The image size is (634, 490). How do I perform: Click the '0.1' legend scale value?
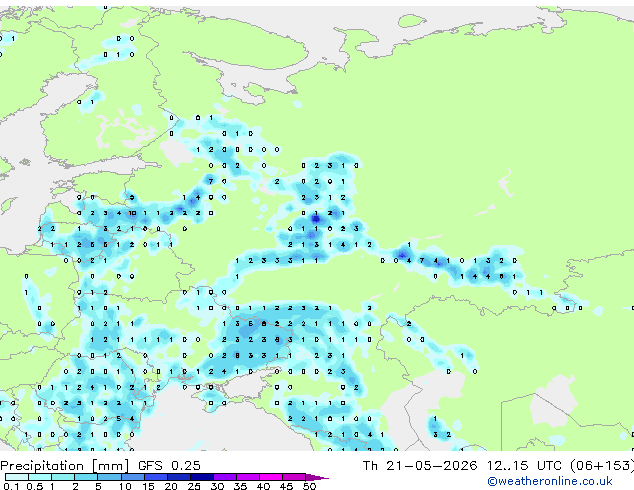point(11,486)
